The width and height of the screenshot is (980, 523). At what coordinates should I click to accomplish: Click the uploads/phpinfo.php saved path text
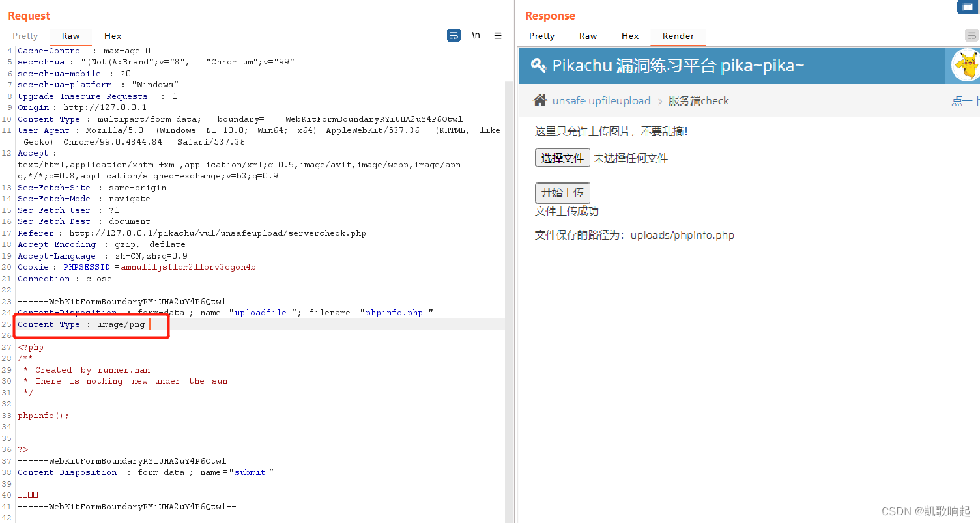point(682,235)
